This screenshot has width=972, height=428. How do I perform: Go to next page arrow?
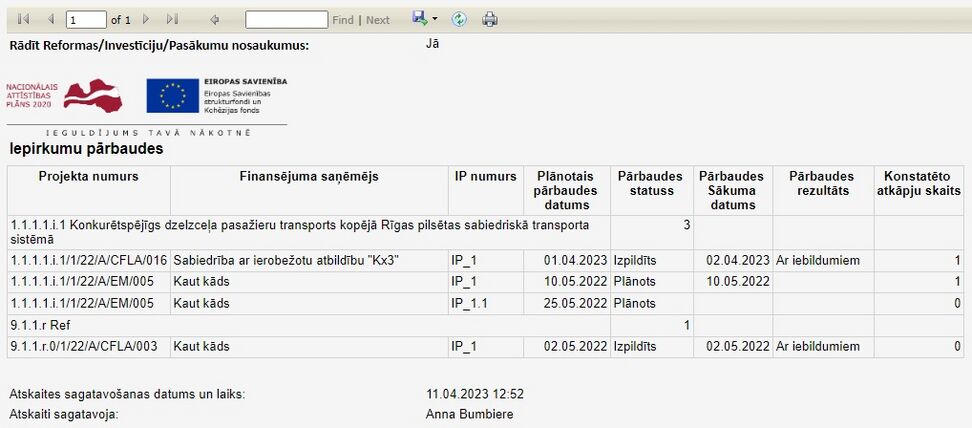pos(146,19)
